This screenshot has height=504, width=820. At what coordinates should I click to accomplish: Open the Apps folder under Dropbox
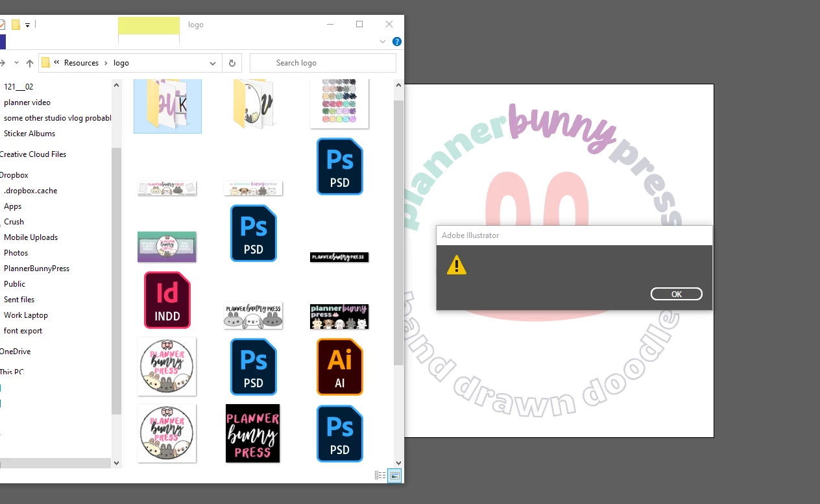13,206
